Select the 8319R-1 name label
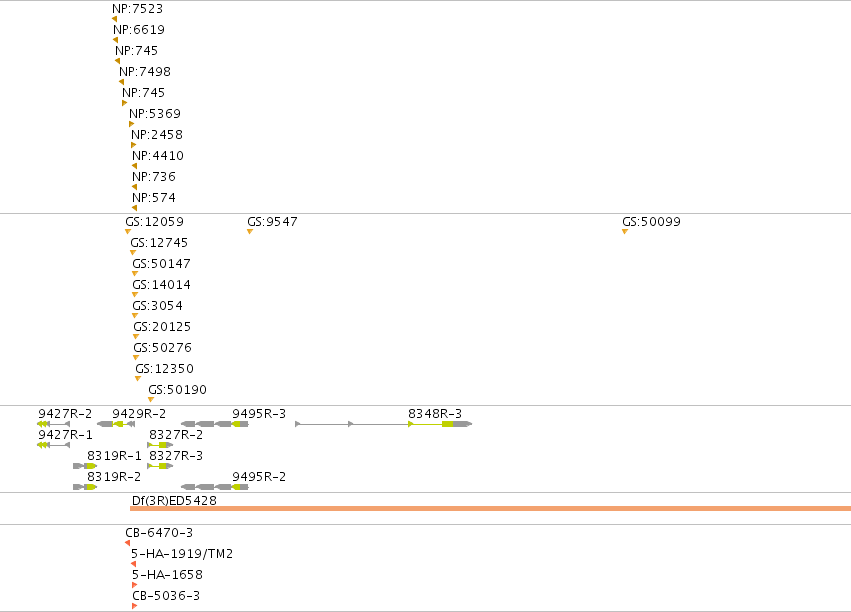 point(114,456)
